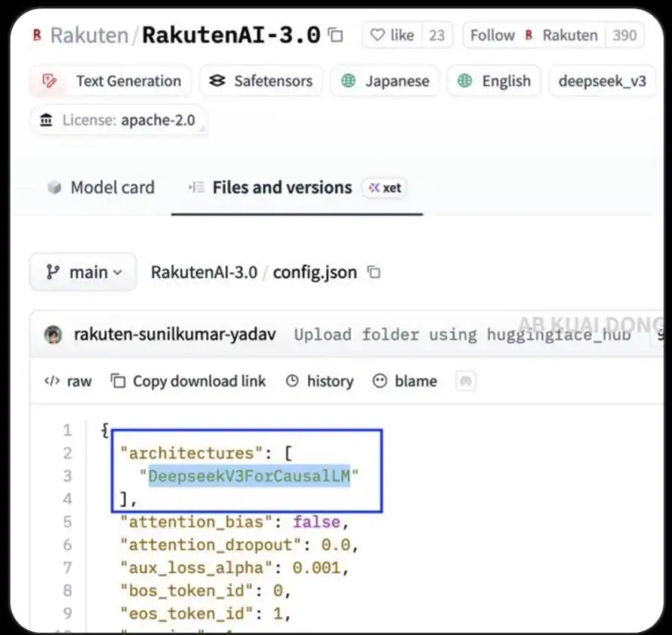Click the Safetensors tag

pos(260,82)
